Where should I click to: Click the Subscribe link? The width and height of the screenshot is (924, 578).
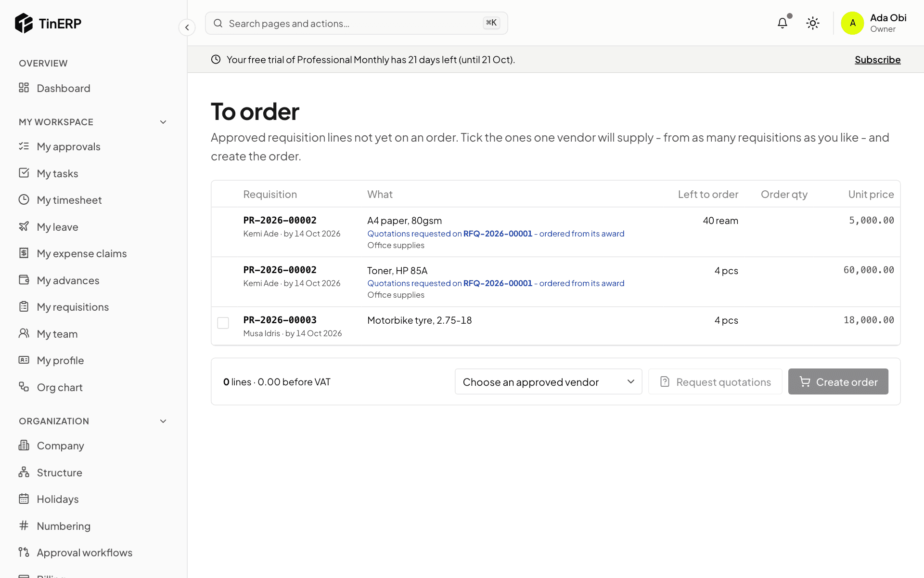[x=877, y=60]
